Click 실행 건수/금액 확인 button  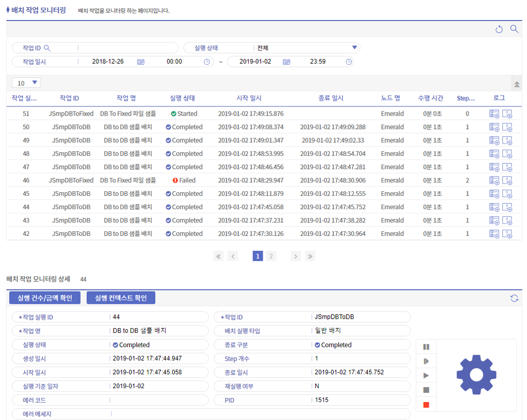pos(45,298)
